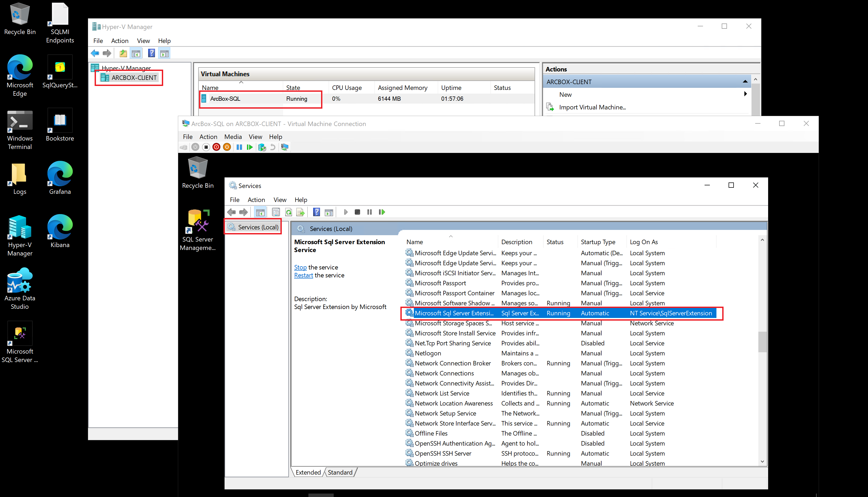Image resolution: width=868 pixels, height=497 pixels.
Task: Click Start Service play icon in Services toolbar
Action: click(346, 212)
